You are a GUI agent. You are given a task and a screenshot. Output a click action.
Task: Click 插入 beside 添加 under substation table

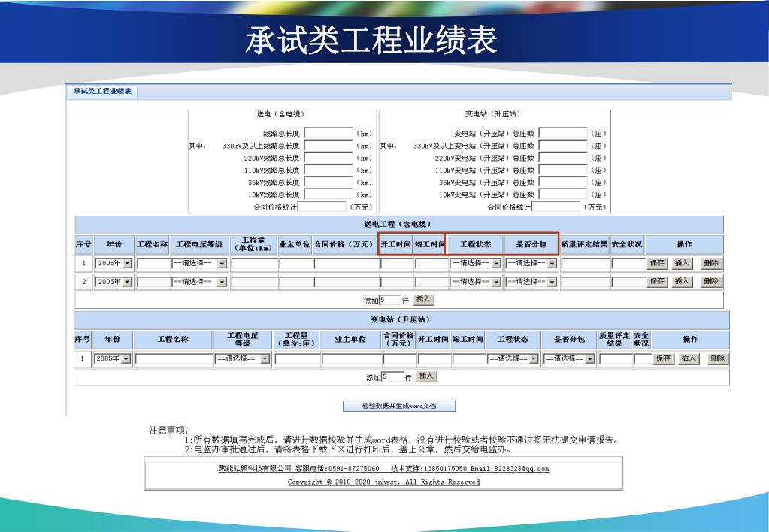click(x=427, y=376)
